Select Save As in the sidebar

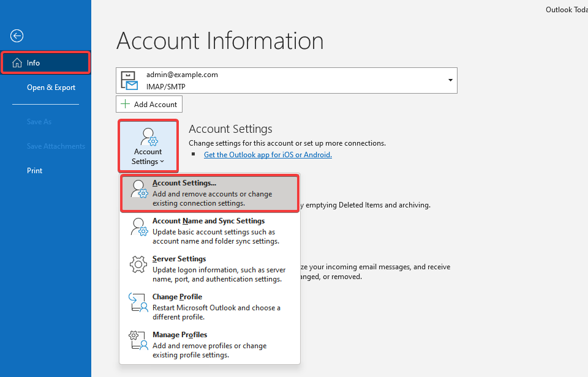coord(39,122)
